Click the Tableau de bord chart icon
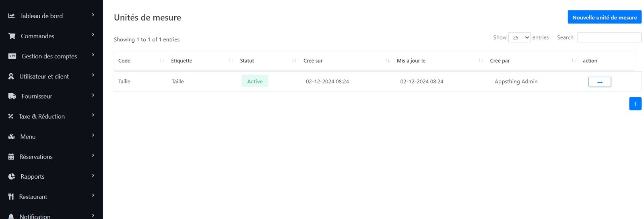 [11, 16]
